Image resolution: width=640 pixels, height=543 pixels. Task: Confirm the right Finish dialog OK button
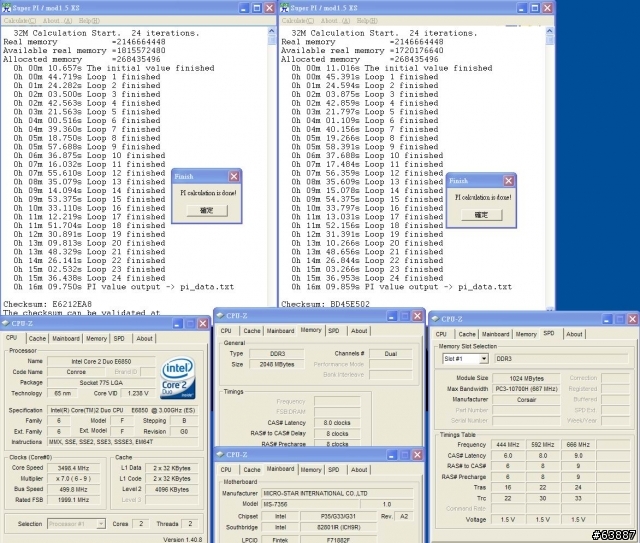(482, 215)
